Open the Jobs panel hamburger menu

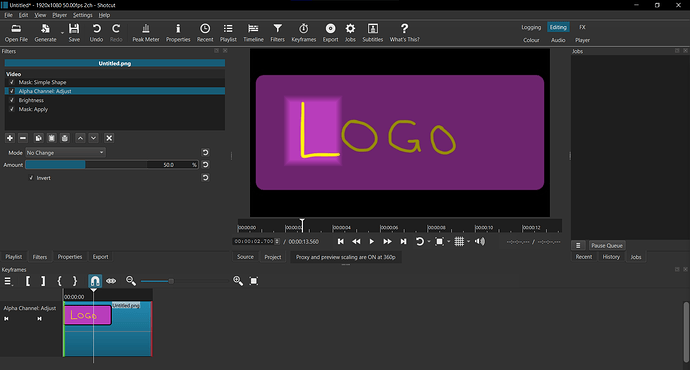tap(578, 245)
